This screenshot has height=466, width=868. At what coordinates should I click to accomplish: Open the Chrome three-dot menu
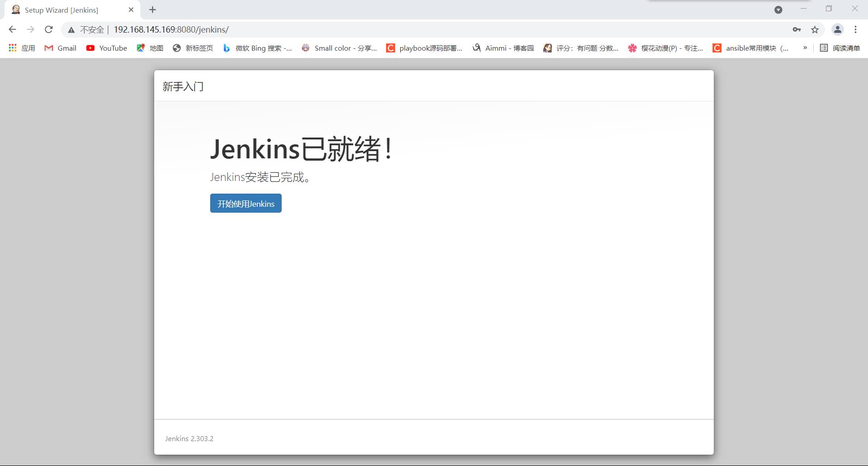click(x=855, y=29)
